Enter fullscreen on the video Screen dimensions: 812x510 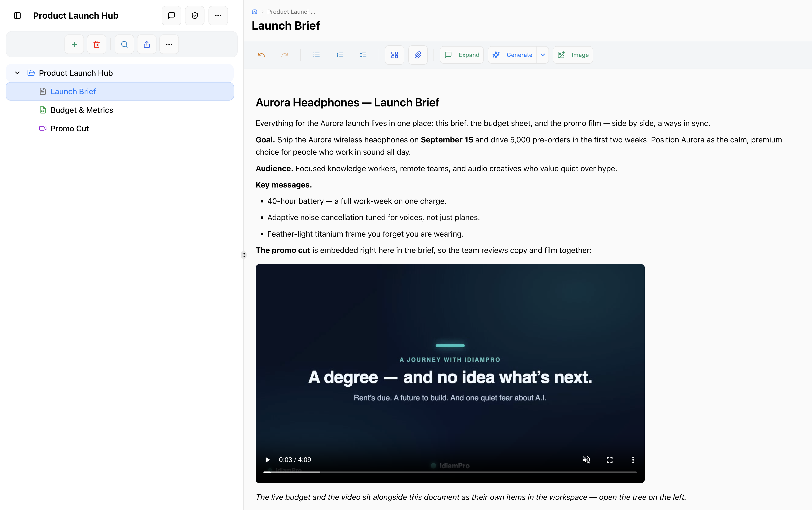coord(609,460)
